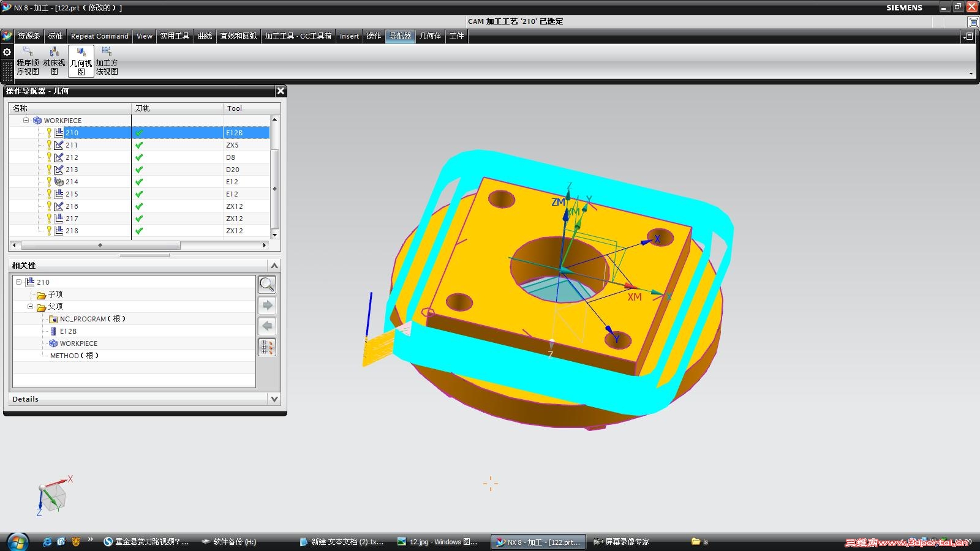The image size is (980, 551).
Task: Click the WORKPIECE cube icon in the navigator tree
Action: coord(37,121)
